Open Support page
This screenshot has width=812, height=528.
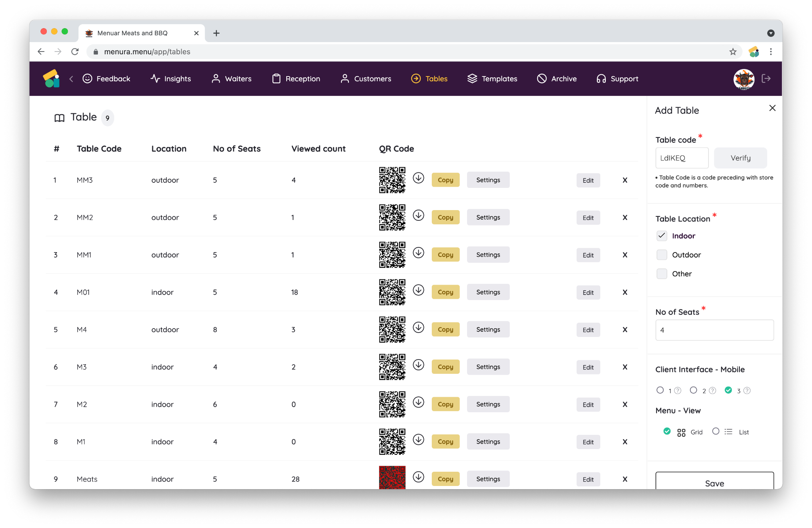click(x=617, y=79)
